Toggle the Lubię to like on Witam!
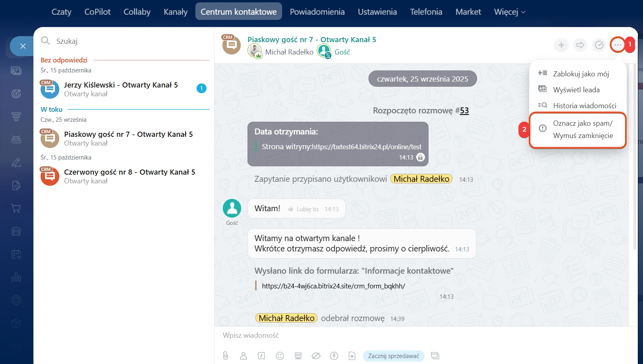Image resolution: width=643 pixels, height=364 pixels. click(303, 209)
